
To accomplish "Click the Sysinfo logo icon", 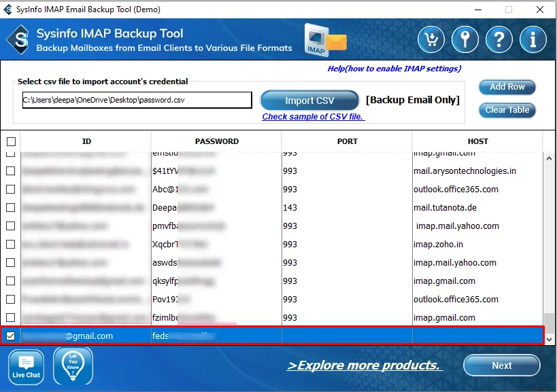I will [18, 40].
